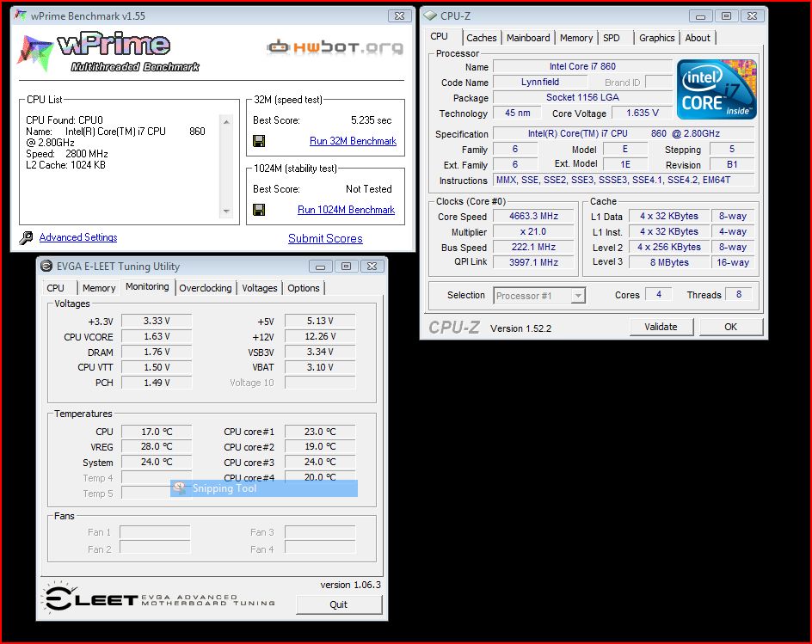Click the VREG temperature 28.0 °C
The height and width of the screenshot is (644, 812).
(x=157, y=446)
